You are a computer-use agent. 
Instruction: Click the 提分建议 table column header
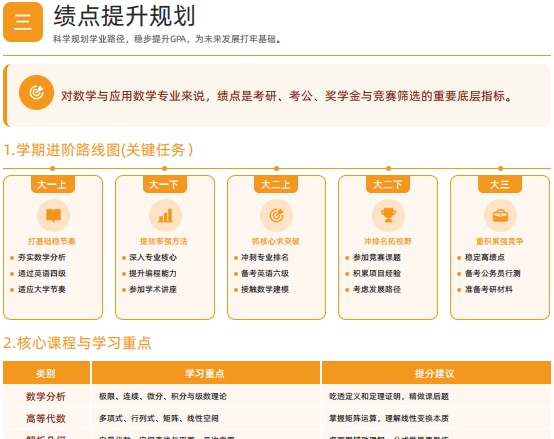pos(436,373)
